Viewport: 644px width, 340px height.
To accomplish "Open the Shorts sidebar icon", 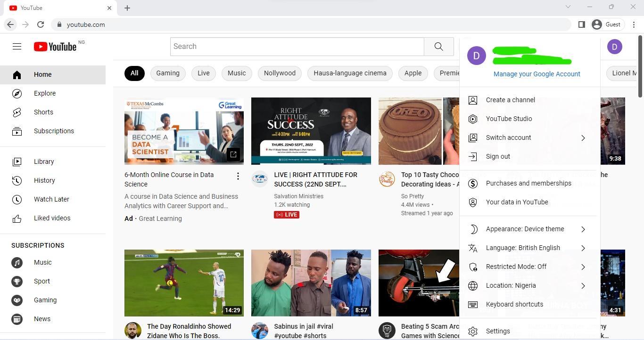I will (x=17, y=112).
